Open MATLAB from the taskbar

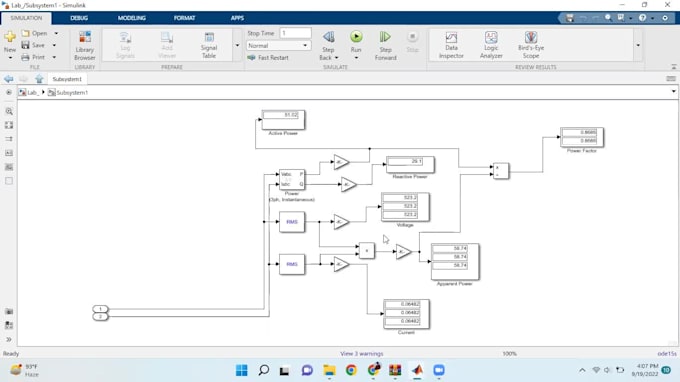(417, 370)
